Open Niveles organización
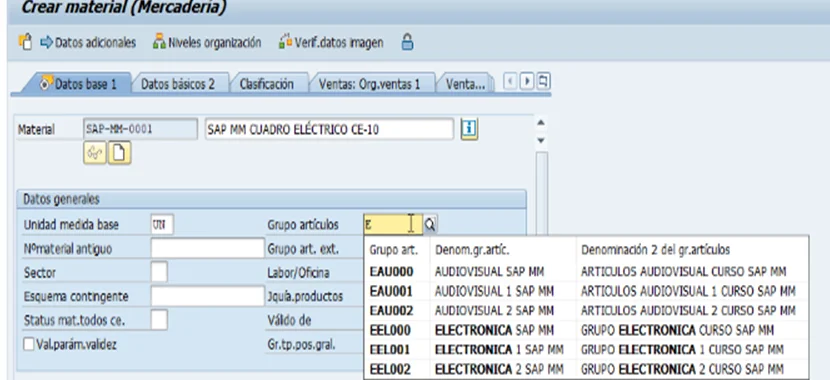 pos(207,42)
